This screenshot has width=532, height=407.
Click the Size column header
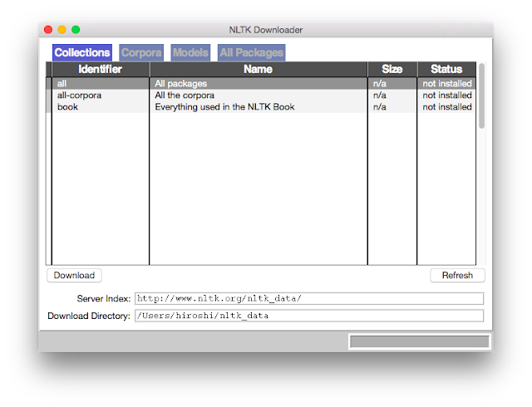coord(392,69)
